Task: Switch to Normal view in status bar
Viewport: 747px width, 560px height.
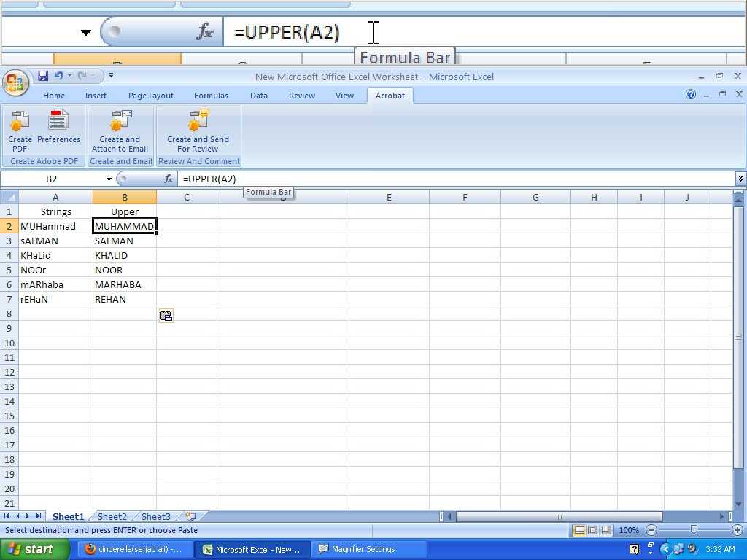Action: click(x=579, y=530)
